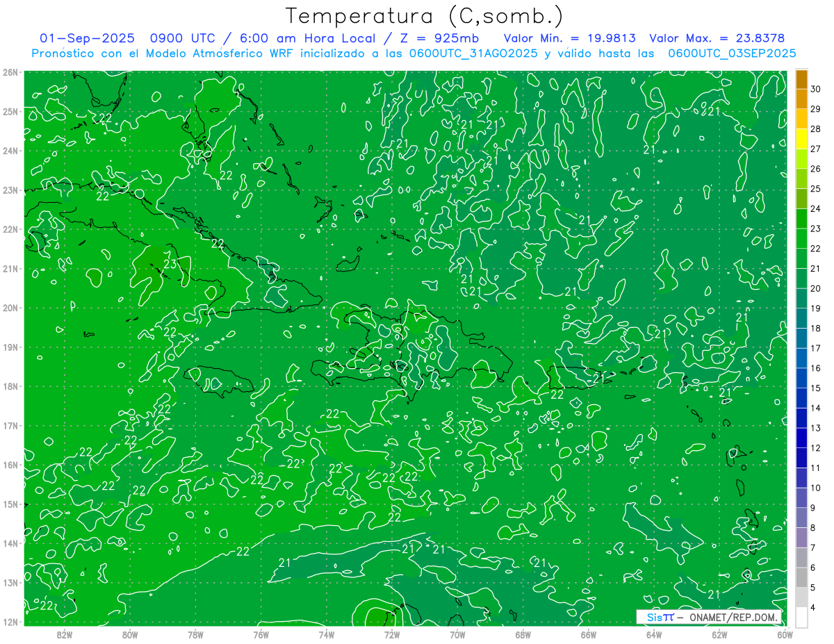Click the "15N" latitude axis label
This screenshot has width=834, height=644.
point(10,504)
